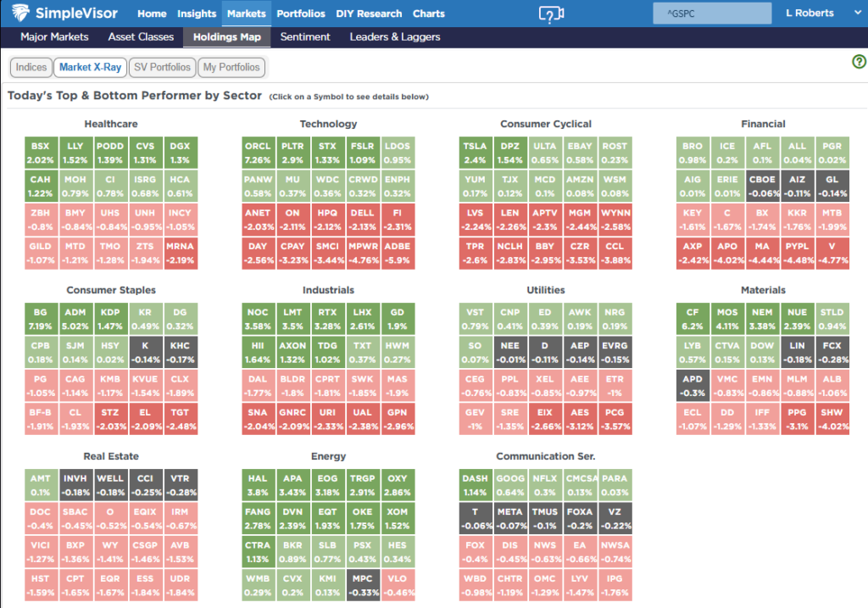Select the CCL tile in Consumer Cyclical

[615, 253]
